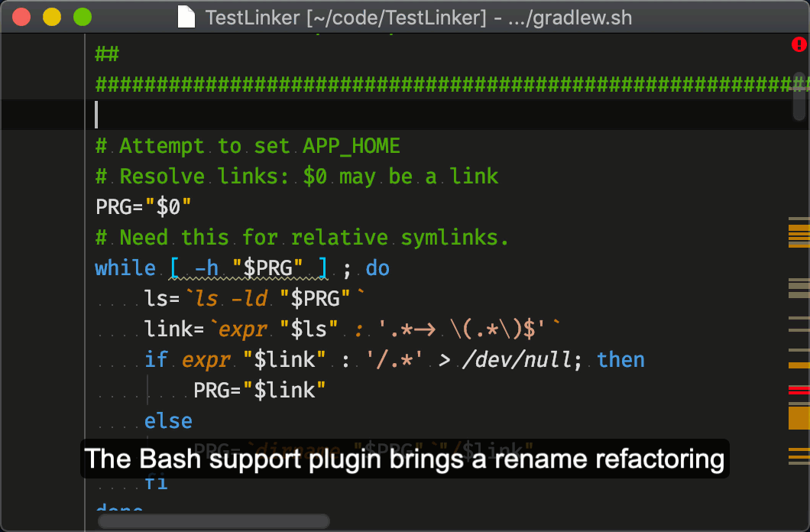Viewport: 810px width, 532px height.
Task: Click the 'then' keyword in the if statement
Action: click(621, 359)
